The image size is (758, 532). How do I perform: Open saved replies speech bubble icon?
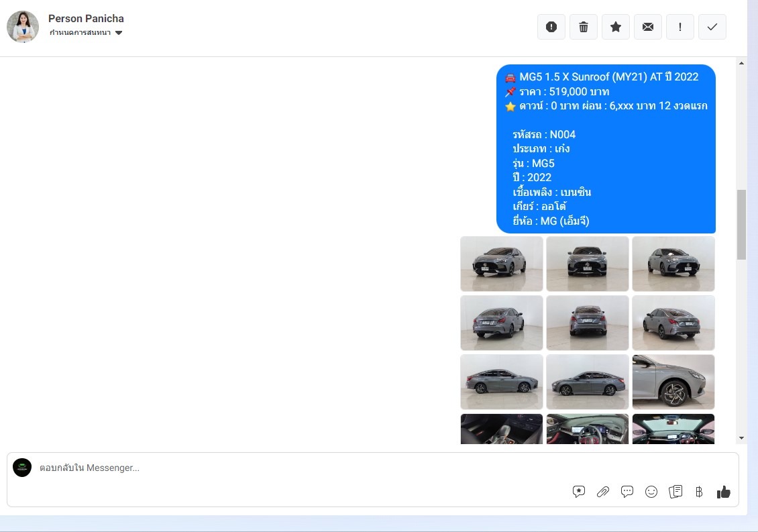tap(627, 492)
